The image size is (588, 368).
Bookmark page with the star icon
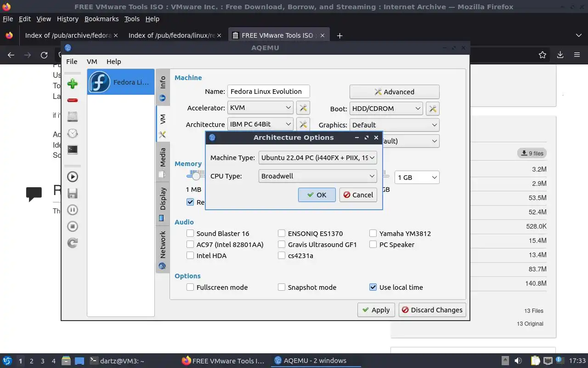[543, 55]
